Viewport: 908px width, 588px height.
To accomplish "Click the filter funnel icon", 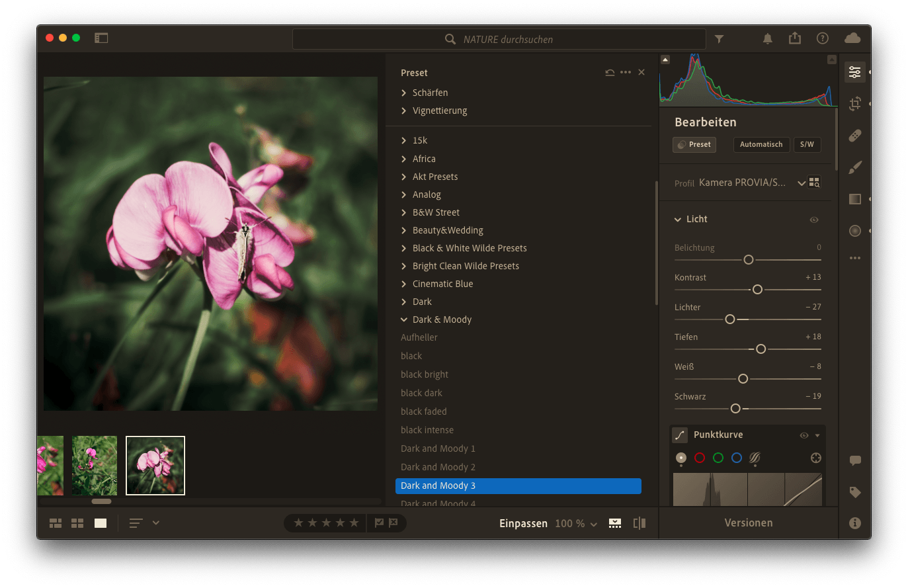I will 719,39.
